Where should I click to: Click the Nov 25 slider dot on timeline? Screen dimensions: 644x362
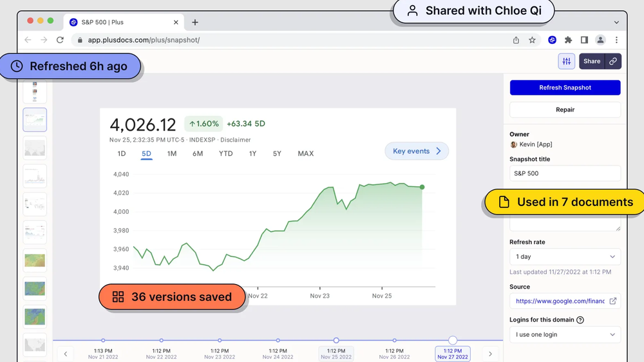pos(336,340)
